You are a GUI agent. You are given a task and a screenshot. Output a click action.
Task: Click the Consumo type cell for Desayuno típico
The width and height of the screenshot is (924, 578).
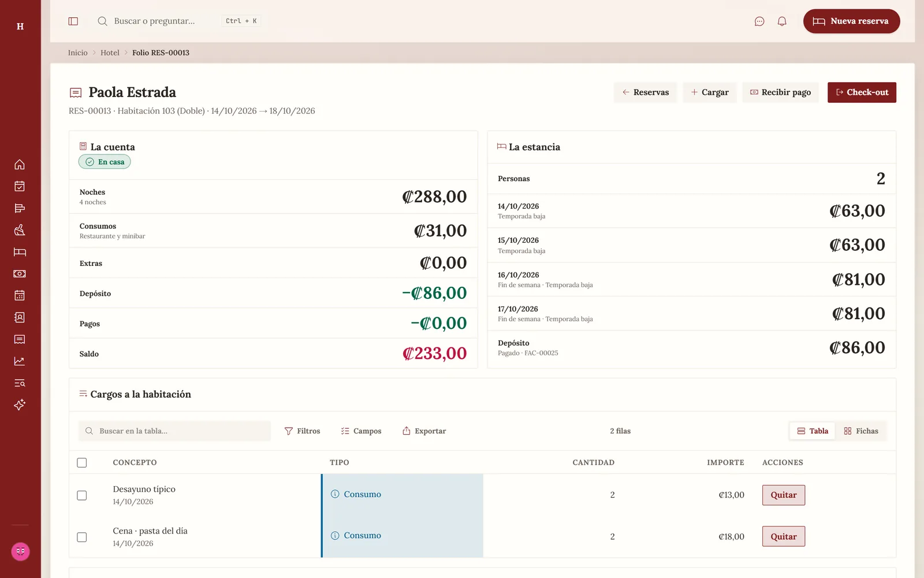tap(403, 494)
